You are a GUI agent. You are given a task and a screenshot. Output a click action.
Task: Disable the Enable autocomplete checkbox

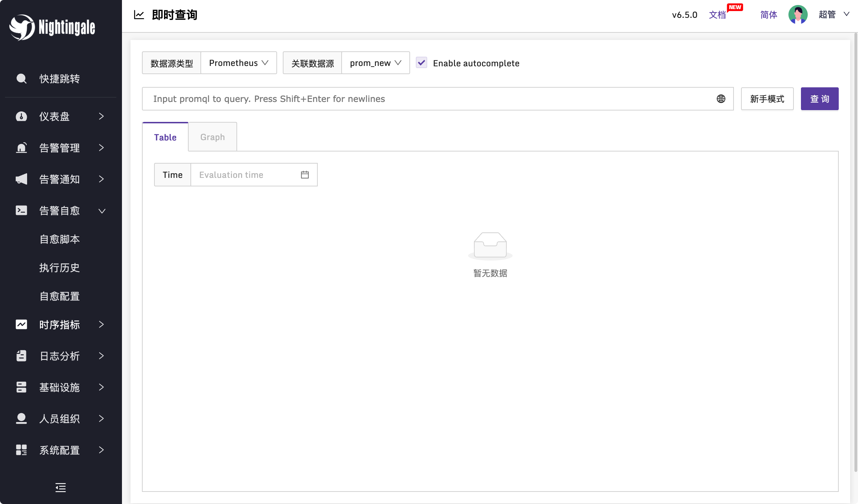coord(422,63)
